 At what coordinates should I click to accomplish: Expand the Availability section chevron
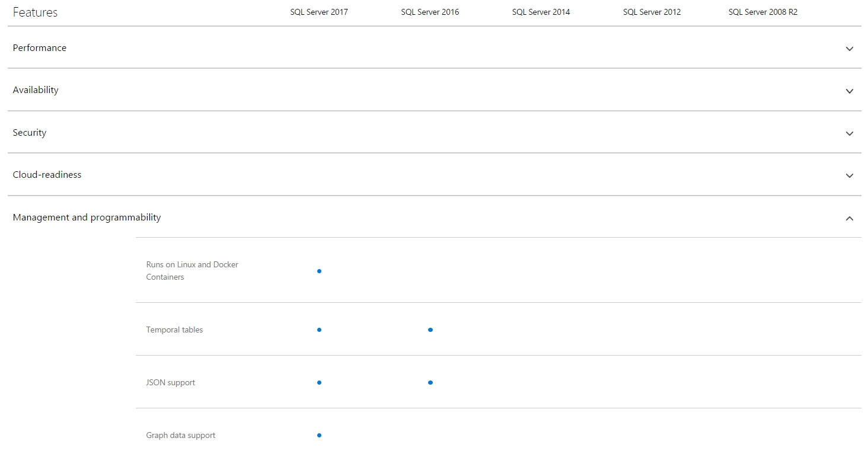pyautogui.click(x=849, y=91)
